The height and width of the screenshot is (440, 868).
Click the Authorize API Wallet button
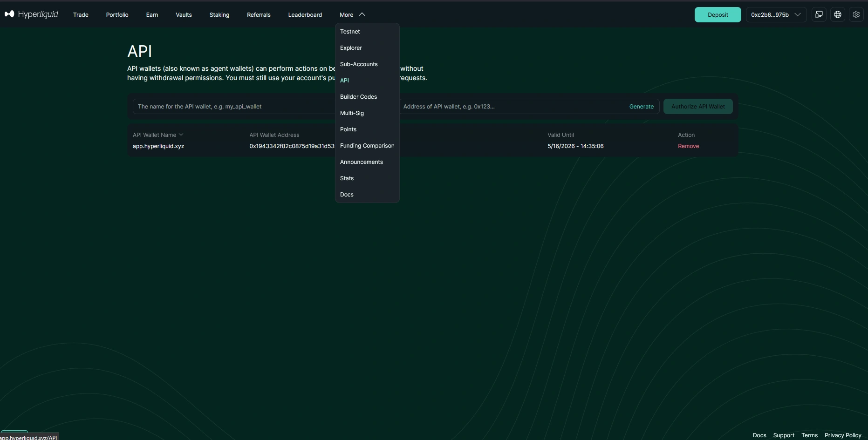[698, 107]
